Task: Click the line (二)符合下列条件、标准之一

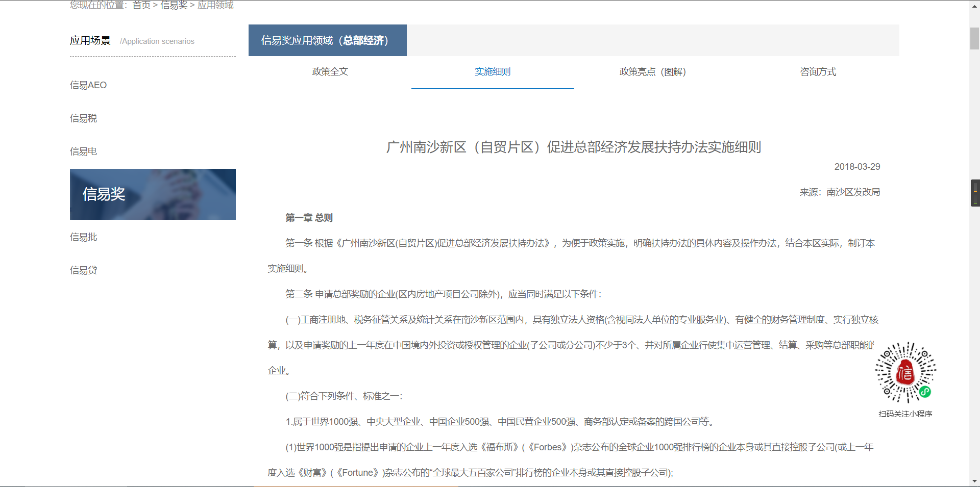Action: 344,396
